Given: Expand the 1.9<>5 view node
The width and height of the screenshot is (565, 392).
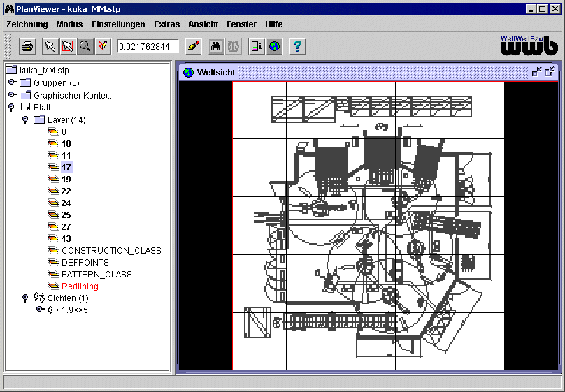Looking at the screenshot, I should click(41, 310).
